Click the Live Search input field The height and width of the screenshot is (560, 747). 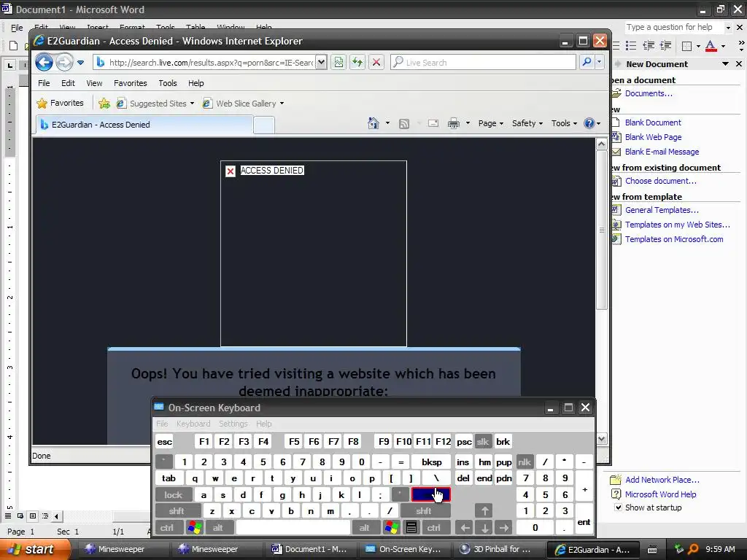coord(483,63)
